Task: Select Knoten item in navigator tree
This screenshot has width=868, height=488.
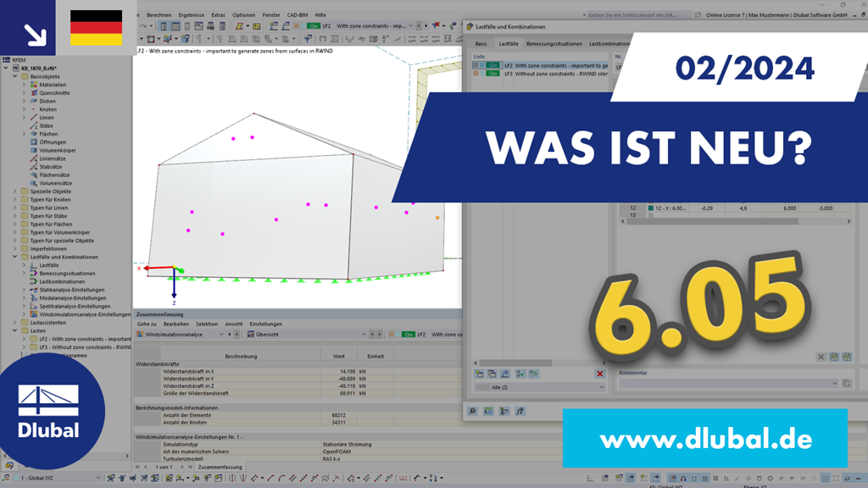Action: (47, 109)
